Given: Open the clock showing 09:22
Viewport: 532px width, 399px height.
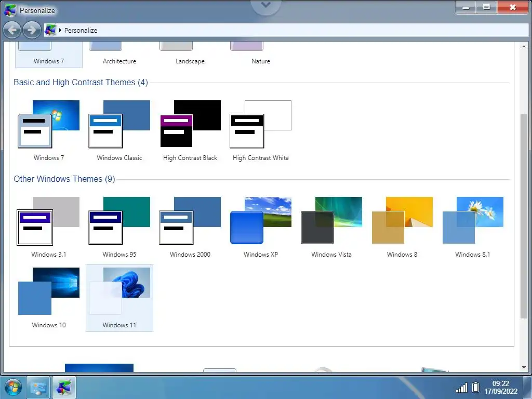Looking at the screenshot, I should tap(501, 387).
